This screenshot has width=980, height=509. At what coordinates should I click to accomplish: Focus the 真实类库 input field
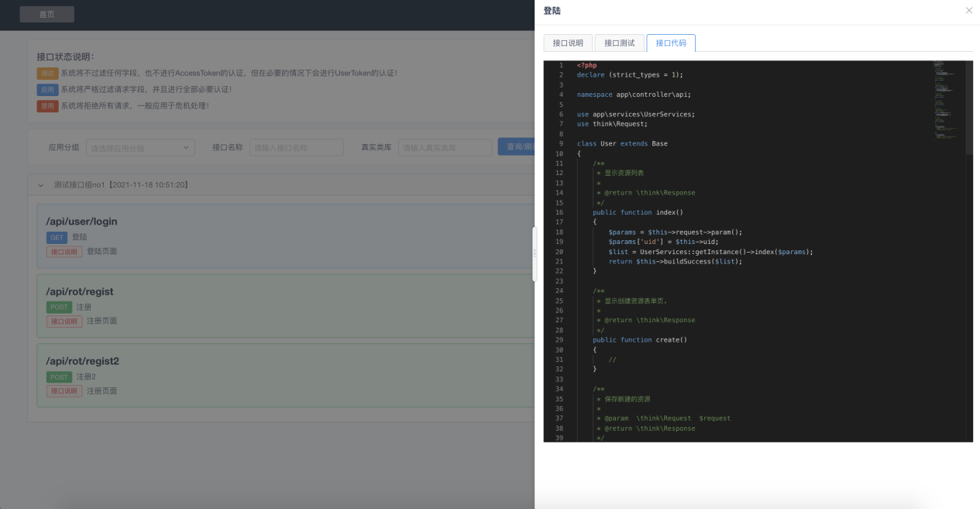[445, 147]
